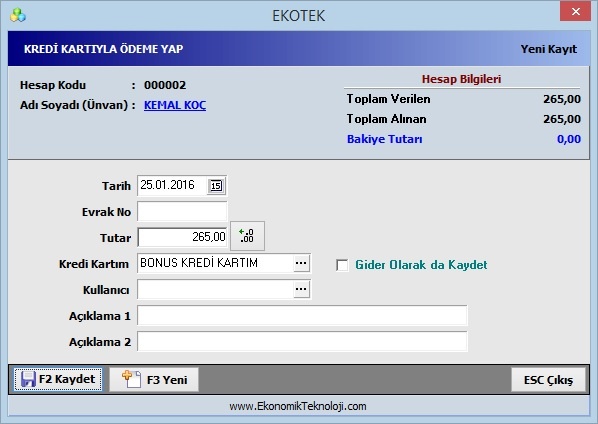Click the Bakiye Tutarı 0,00 value
Image resolution: width=598 pixels, height=424 pixels.
pos(569,139)
